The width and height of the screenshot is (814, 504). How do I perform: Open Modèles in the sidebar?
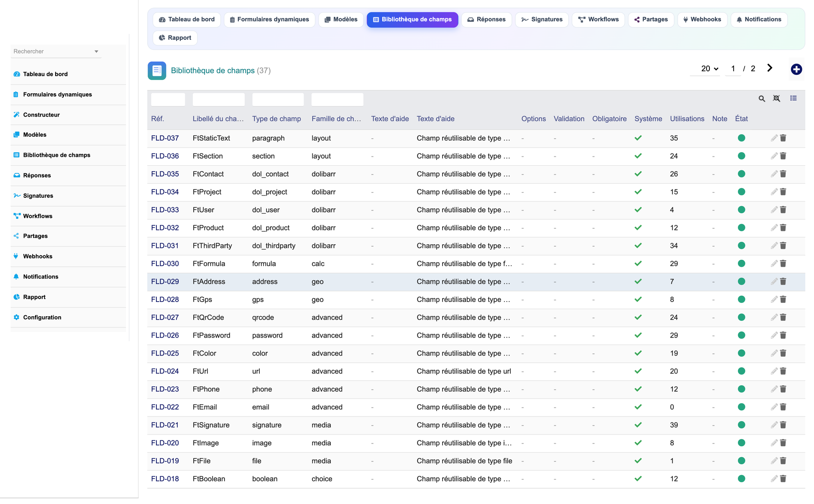click(35, 135)
